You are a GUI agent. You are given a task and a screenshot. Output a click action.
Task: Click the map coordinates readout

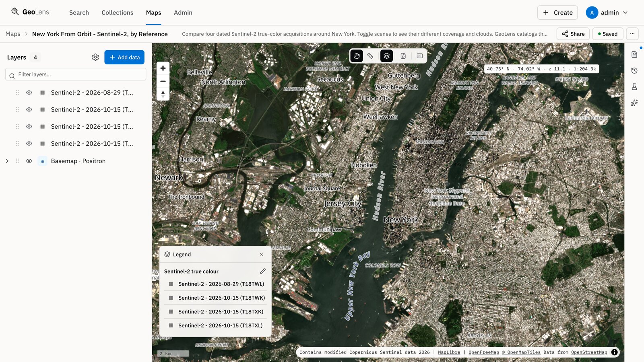click(x=541, y=69)
